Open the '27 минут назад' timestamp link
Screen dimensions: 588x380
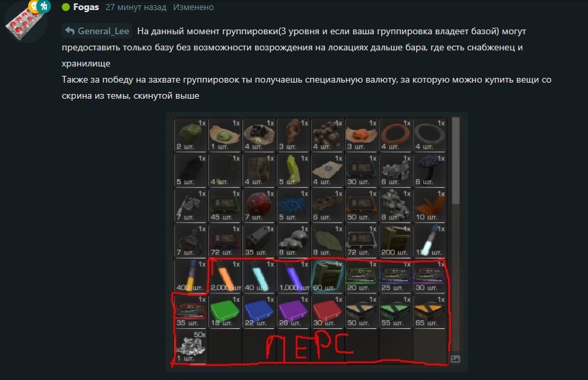pos(136,7)
